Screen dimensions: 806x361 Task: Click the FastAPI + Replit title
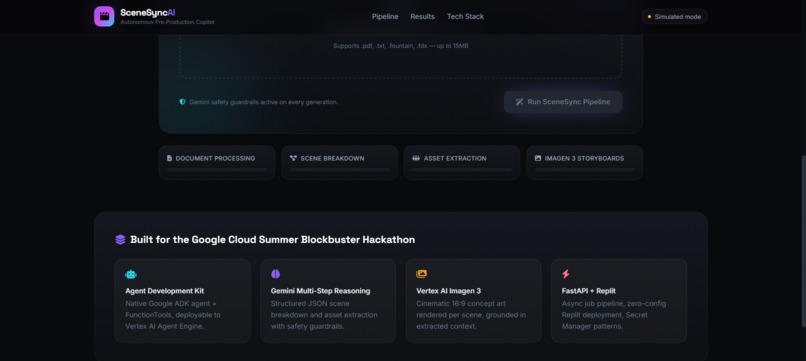(589, 291)
